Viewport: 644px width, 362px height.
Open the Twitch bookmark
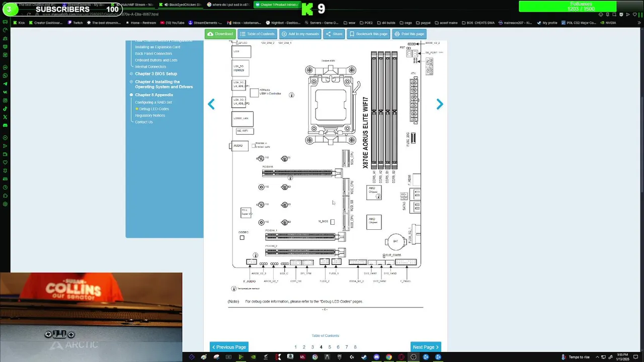[x=75, y=23]
